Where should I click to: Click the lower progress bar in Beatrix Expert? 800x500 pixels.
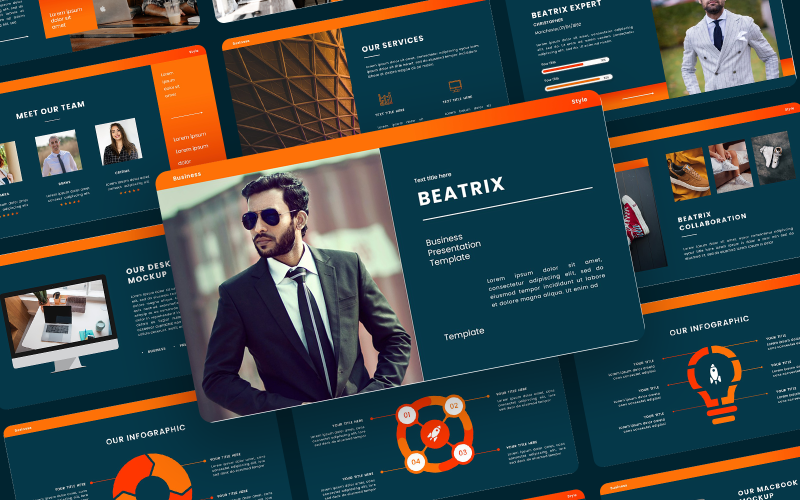(x=579, y=83)
